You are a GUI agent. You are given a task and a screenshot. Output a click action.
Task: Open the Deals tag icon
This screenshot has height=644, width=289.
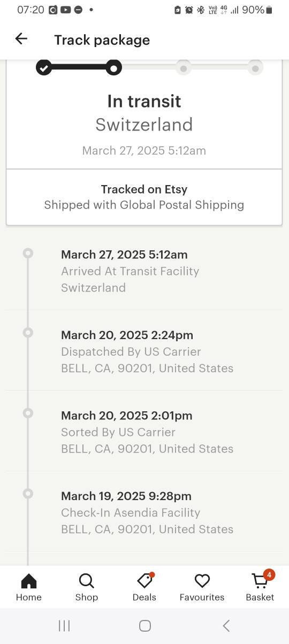pyautogui.click(x=144, y=581)
